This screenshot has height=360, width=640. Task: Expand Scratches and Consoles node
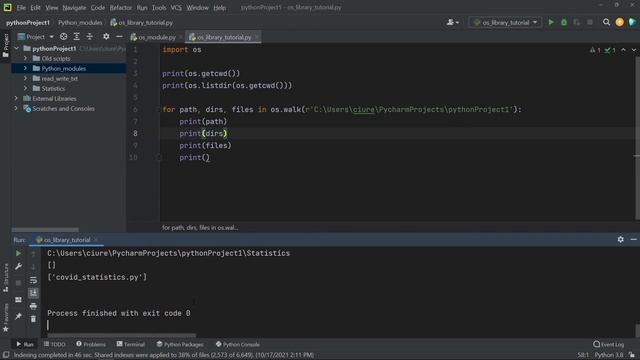tap(16, 109)
